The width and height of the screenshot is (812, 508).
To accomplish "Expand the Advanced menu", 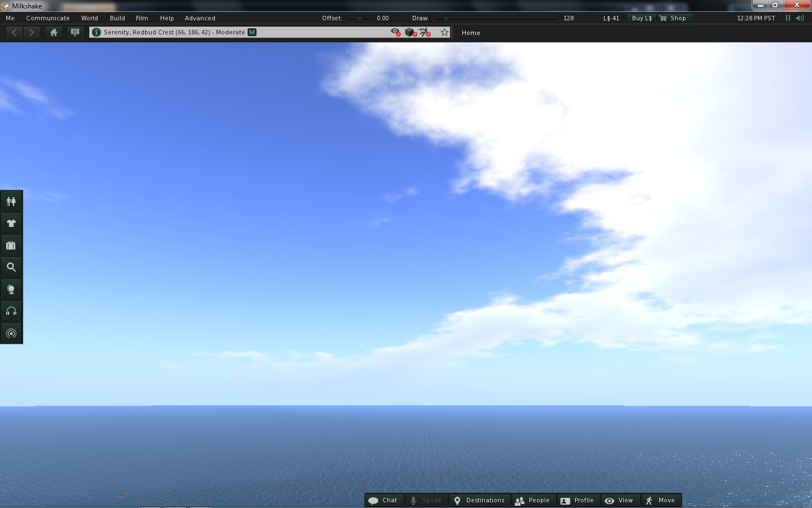I will tap(200, 18).
